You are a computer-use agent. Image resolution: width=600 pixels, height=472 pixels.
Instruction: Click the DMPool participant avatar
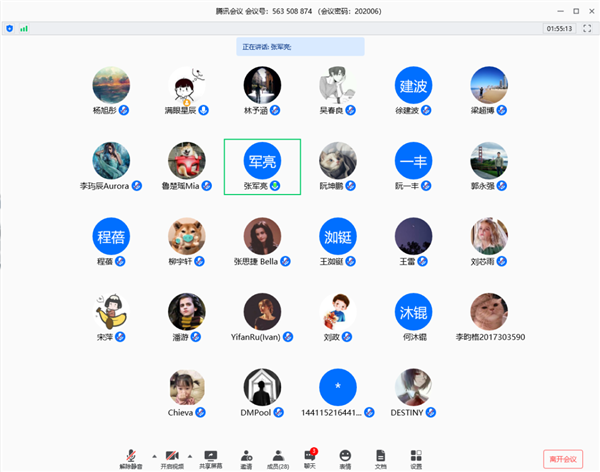[264, 386]
